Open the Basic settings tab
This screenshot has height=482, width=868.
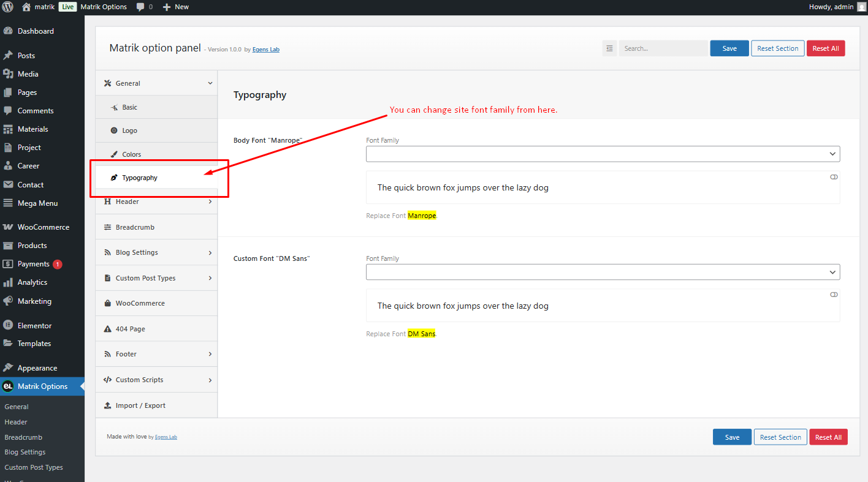pyautogui.click(x=156, y=107)
